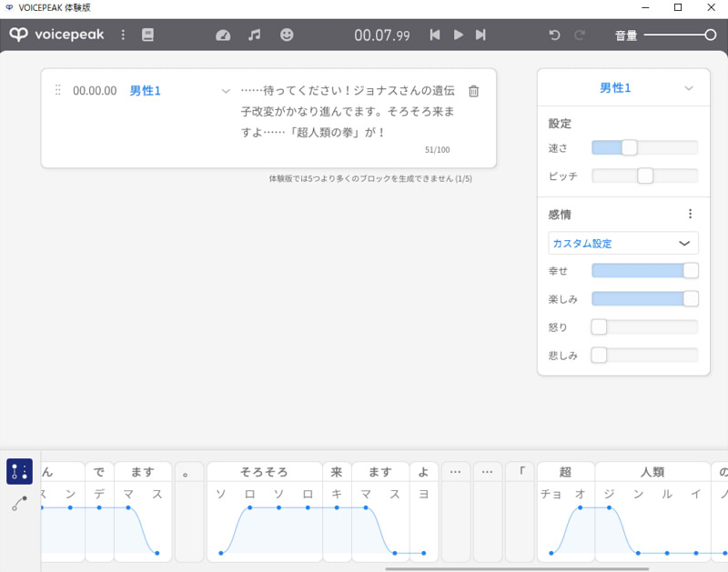728x572 pixels.
Task: Select the そろそろ word segment
Action: (x=264, y=472)
